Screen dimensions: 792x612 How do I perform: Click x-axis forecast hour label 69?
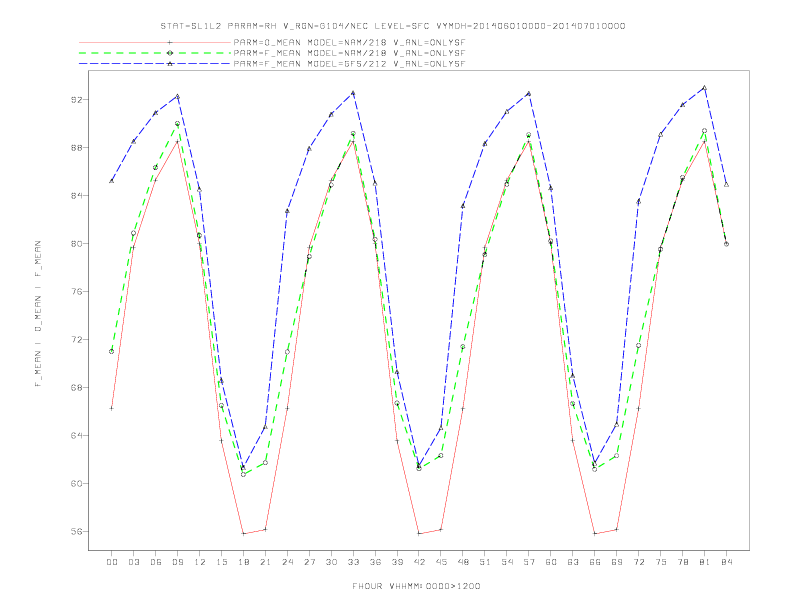pyautogui.click(x=617, y=562)
